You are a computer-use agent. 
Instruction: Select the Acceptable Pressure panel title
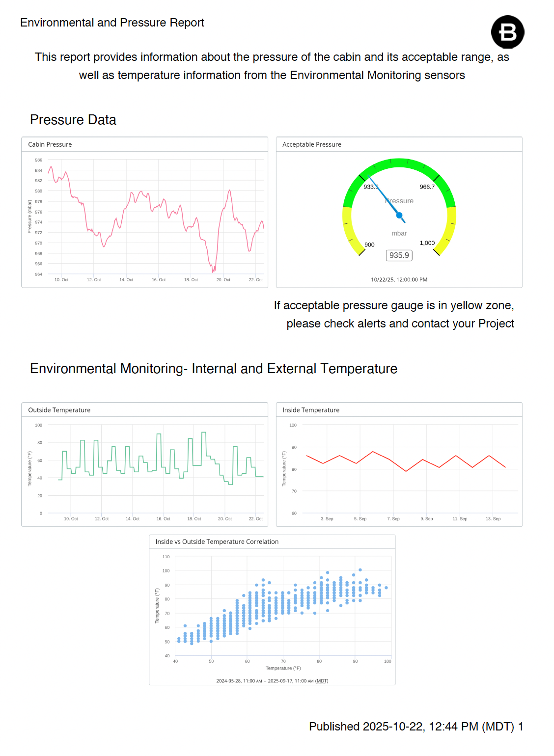(312, 144)
